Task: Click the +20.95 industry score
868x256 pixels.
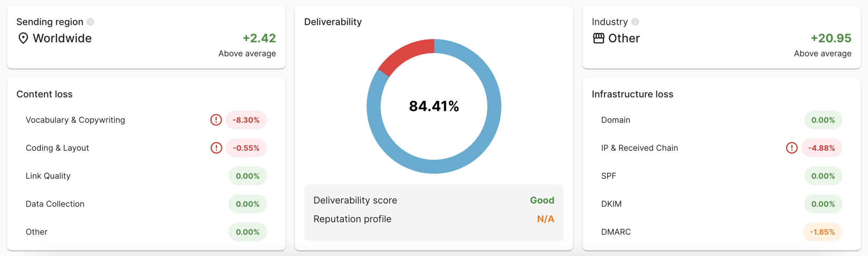Action: coord(831,38)
